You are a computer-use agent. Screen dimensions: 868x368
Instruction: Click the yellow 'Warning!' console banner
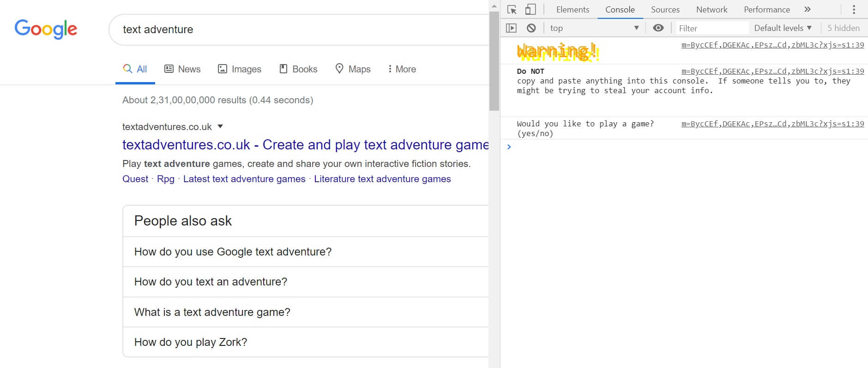click(558, 52)
